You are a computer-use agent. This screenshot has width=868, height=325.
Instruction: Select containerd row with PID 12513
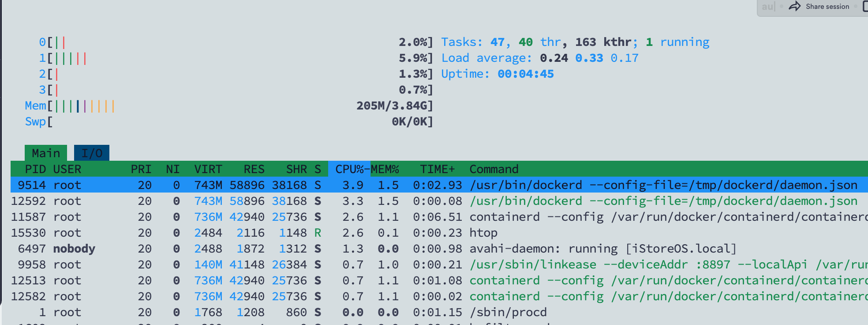439,280
